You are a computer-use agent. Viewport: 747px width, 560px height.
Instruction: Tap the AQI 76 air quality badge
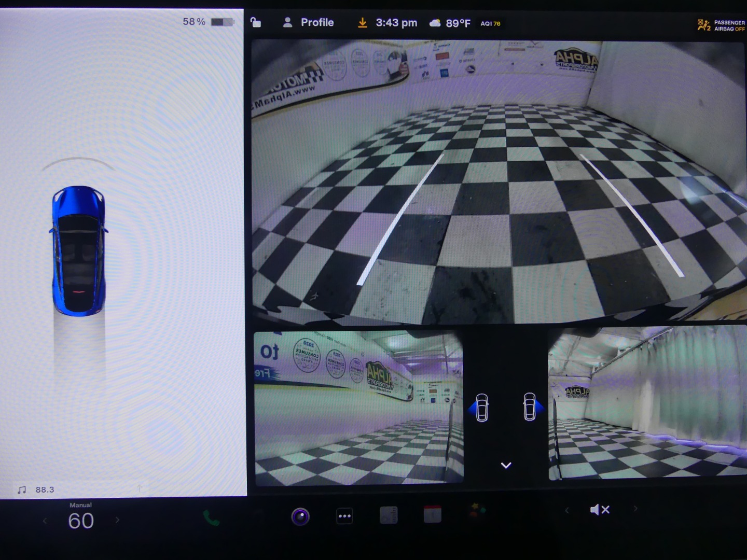point(490,23)
